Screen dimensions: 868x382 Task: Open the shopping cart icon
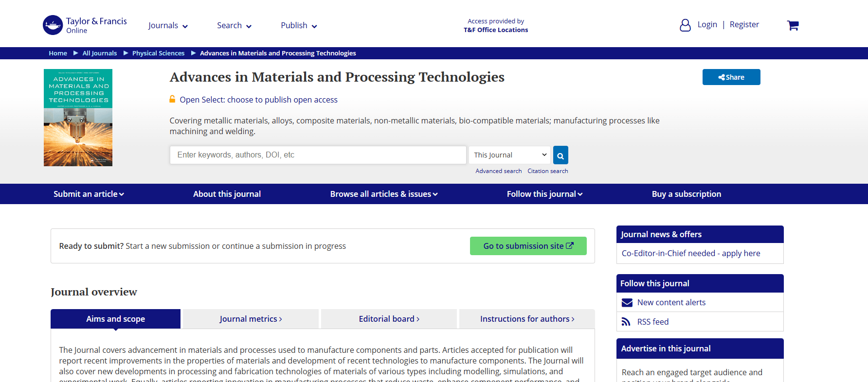coord(793,25)
